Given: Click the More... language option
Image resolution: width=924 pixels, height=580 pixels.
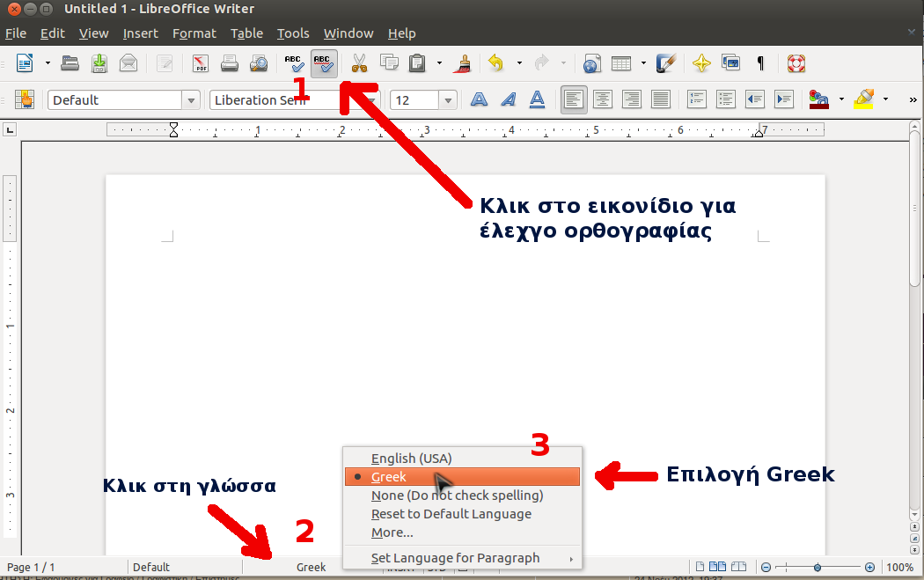Looking at the screenshot, I should (x=392, y=532).
